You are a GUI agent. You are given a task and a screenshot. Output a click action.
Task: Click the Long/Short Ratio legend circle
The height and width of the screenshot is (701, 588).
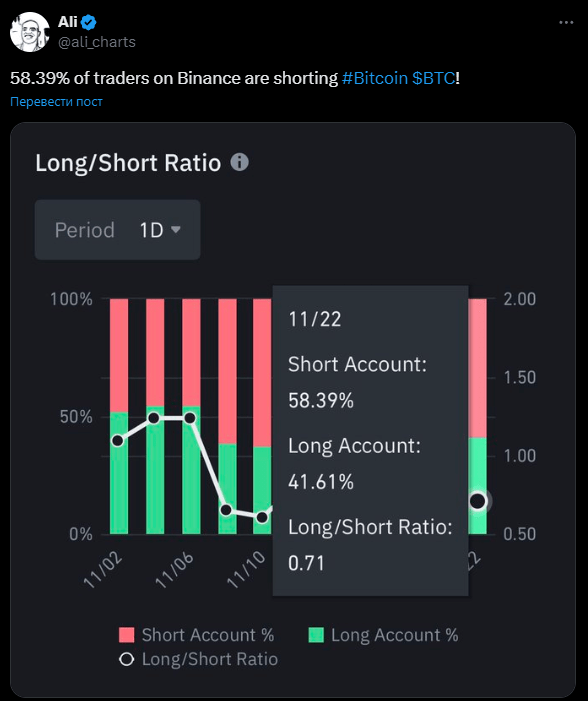[127, 659]
